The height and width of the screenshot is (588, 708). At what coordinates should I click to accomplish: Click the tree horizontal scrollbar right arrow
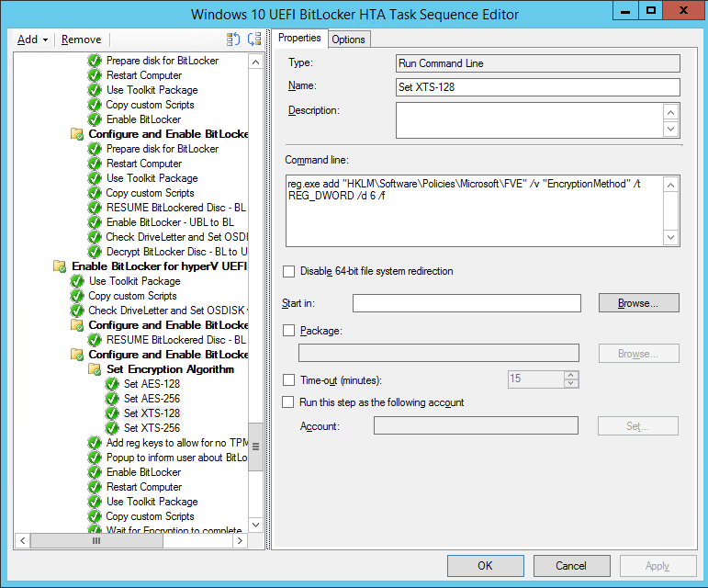(x=240, y=540)
